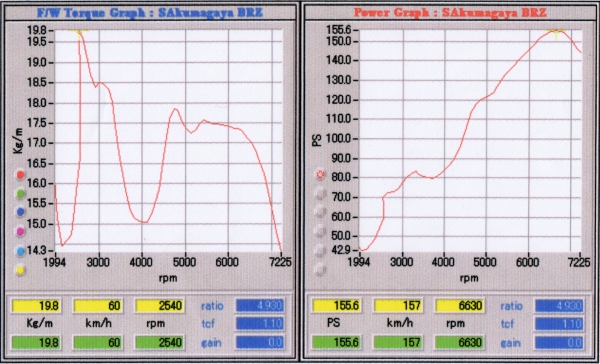Select the cyan trace dot in Torque graph
The width and height of the screenshot is (600, 364).
pos(20,251)
